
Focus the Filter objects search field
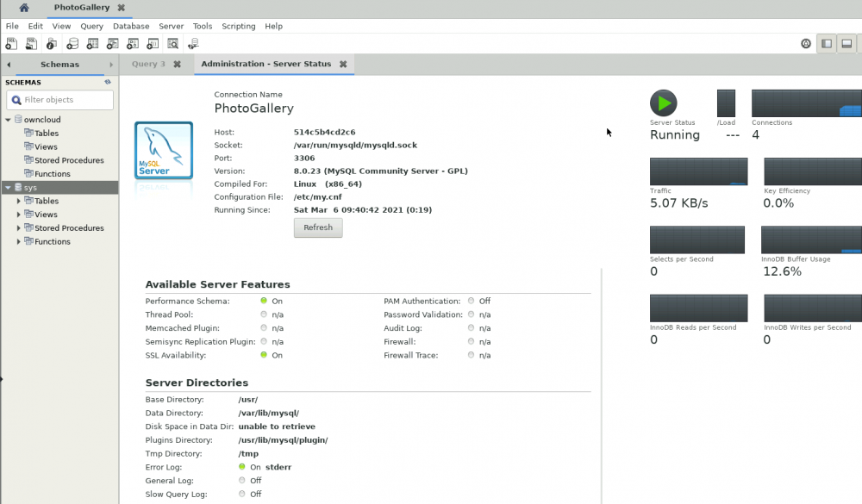pos(60,100)
